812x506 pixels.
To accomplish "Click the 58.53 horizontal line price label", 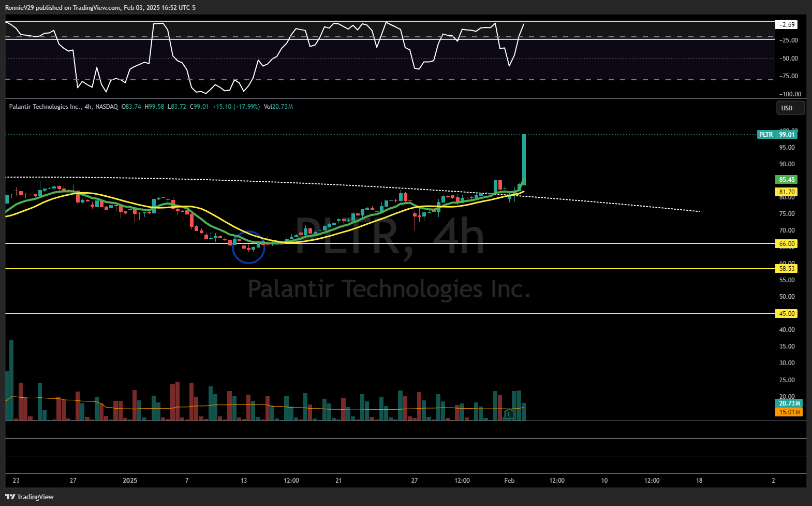I will click(787, 268).
